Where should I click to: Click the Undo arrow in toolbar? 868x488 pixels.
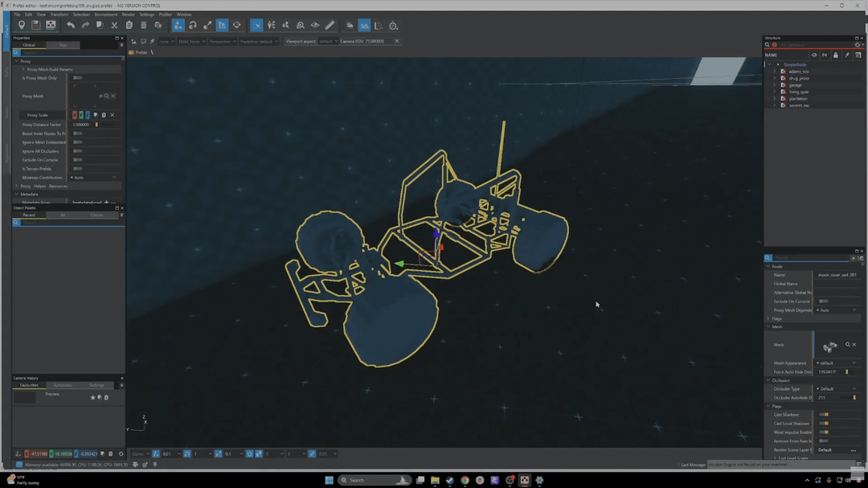click(71, 26)
